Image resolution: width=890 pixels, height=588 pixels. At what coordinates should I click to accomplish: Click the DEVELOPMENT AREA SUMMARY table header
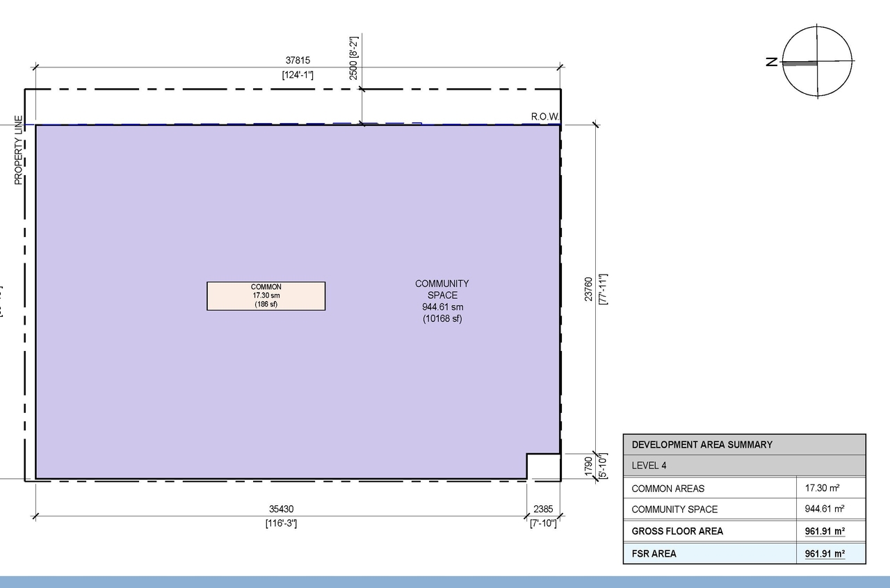[744, 445]
